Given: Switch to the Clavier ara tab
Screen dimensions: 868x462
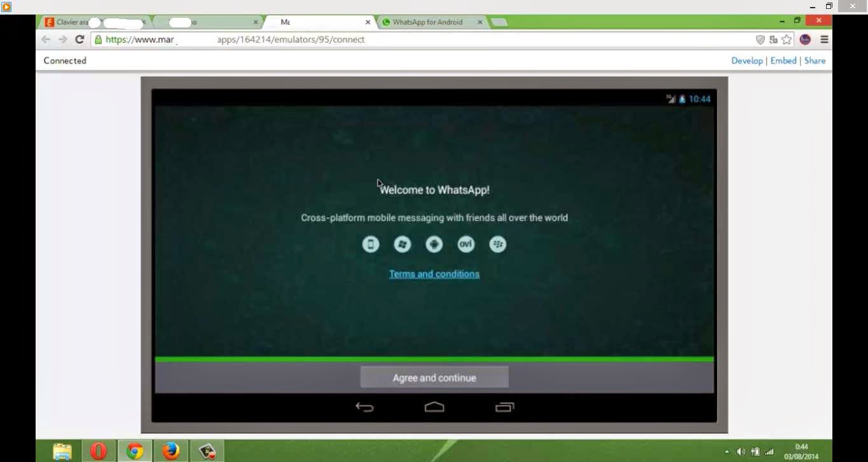Looking at the screenshot, I should pyautogui.click(x=95, y=22).
